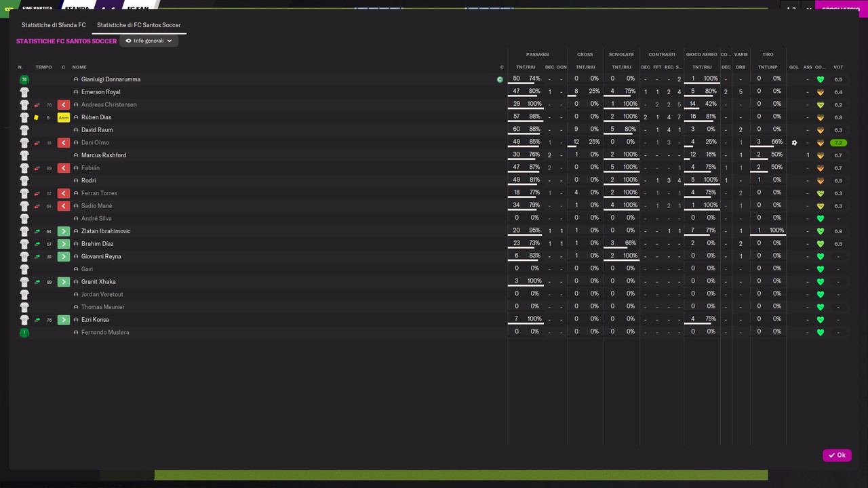
Task: Click goalkeeper badge beside Fernando Muslera
Action: tap(24, 332)
